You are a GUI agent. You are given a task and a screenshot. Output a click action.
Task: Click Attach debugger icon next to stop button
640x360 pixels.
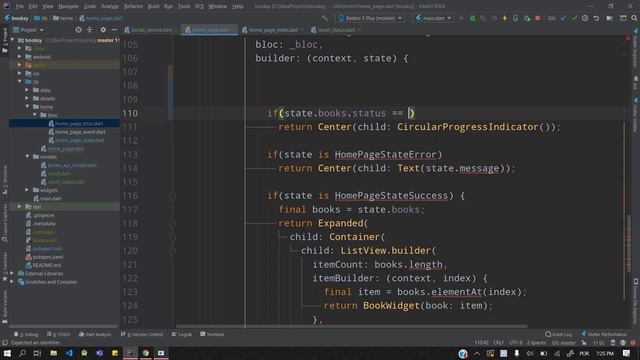tap(527, 18)
